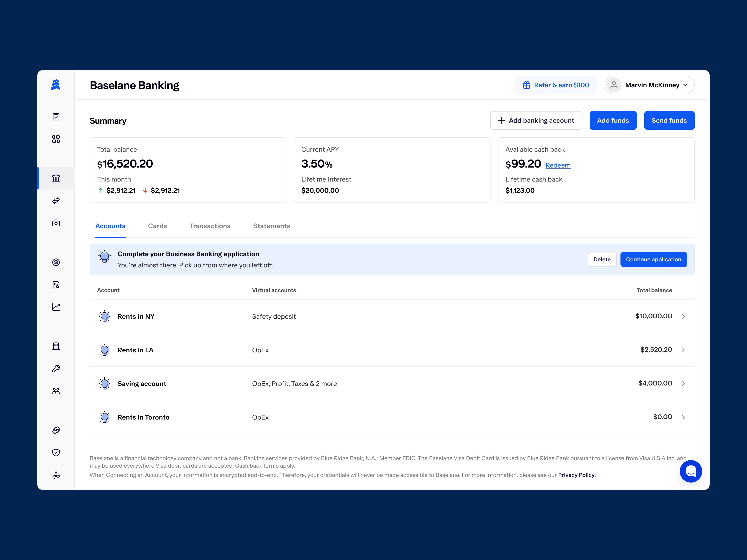Click the Baselane logo in sidebar
747x560 pixels.
point(55,85)
